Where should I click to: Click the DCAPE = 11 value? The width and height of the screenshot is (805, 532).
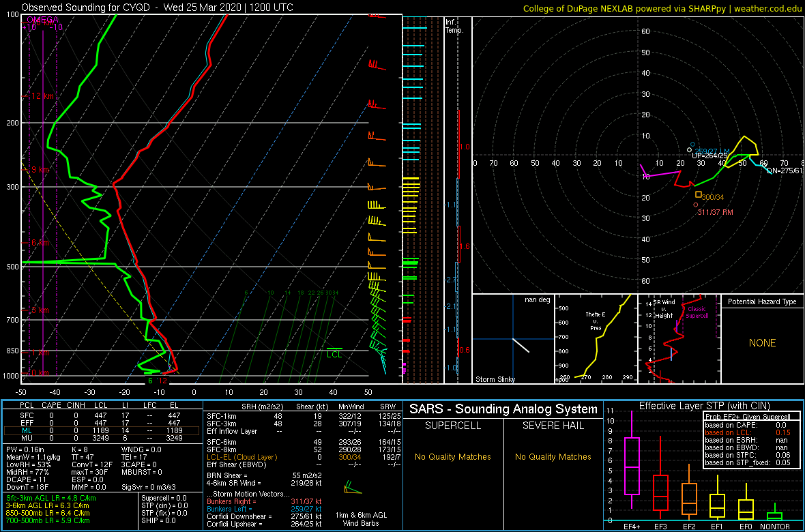[x=26, y=481]
